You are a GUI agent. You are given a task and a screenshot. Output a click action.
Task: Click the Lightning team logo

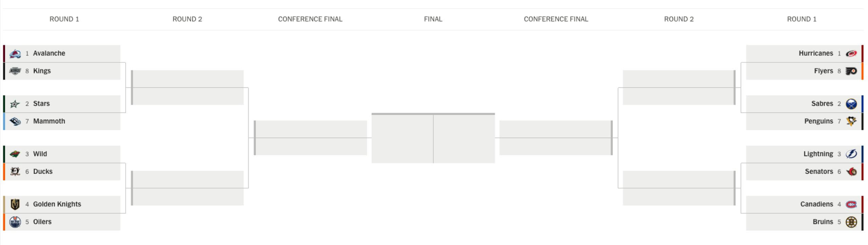[x=851, y=154]
